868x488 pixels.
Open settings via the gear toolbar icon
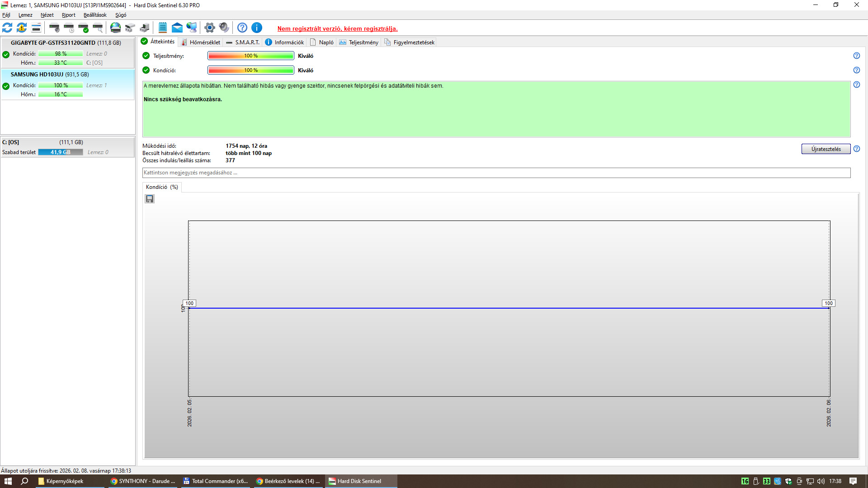coord(209,28)
